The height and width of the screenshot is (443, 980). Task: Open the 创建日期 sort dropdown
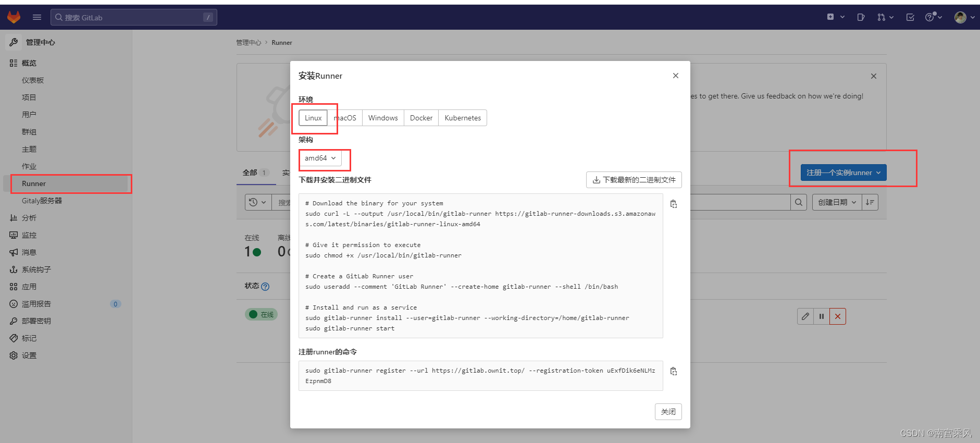[837, 202]
